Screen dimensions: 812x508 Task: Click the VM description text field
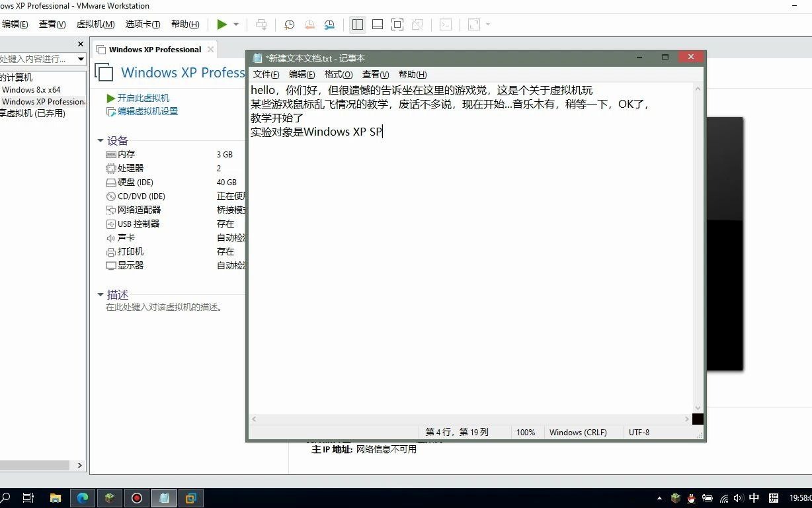point(165,307)
